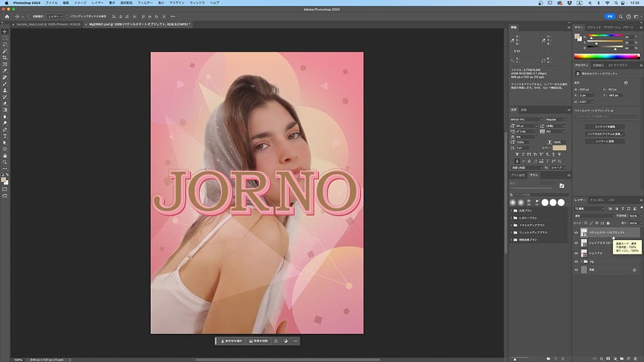The width and height of the screenshot is (644, 362).
Task: Click the 被写体を選択 button below the canvas
Action: coord(232,341)
